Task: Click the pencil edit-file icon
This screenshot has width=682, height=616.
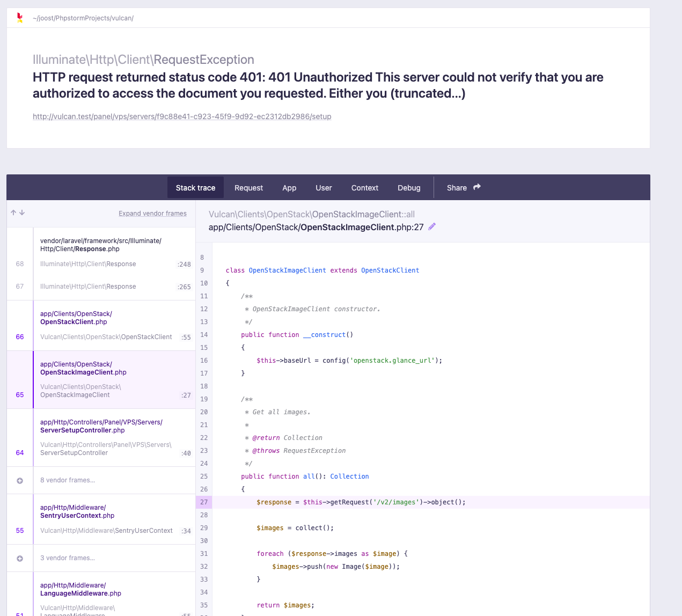Action: tap(432, 226)
